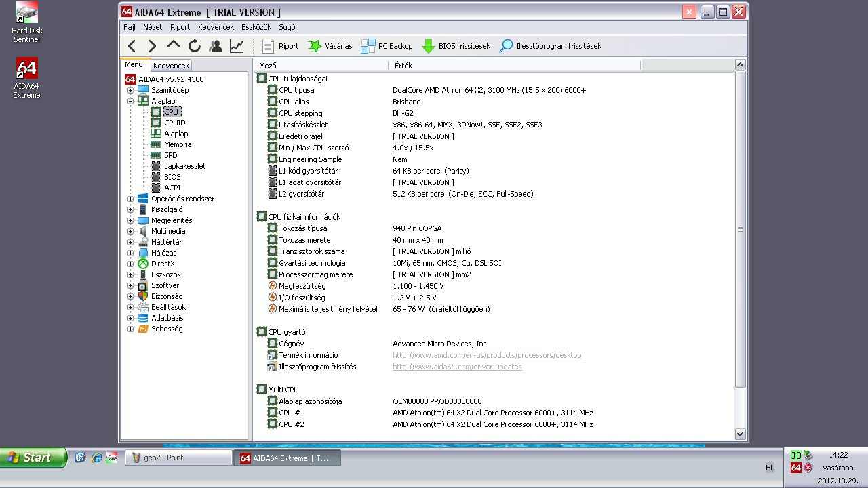
Task: Open PC Backup from the toolbar
Action: coord(387,46)
